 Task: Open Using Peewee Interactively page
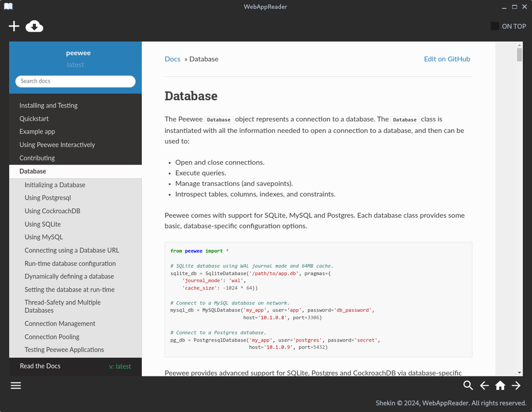(57, 145)
